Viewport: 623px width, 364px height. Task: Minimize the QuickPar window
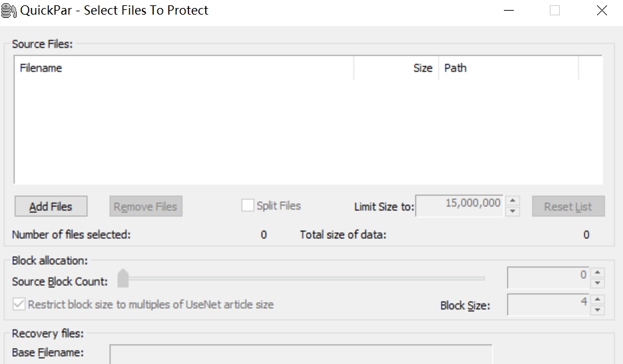(509, 11)
